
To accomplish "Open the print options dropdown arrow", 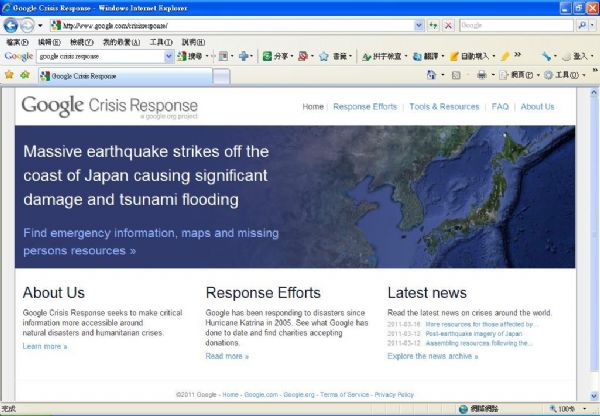I will [x=493, y=75].
